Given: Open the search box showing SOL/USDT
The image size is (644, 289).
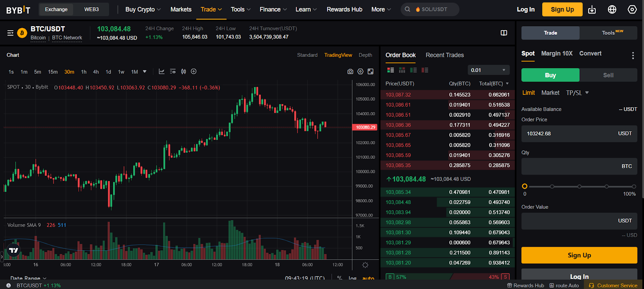Looking at the screenshot, I should (430, 9).
